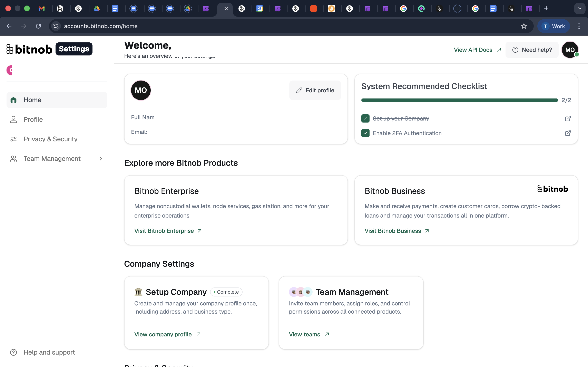Click the site info icon beside the URL
Viewport: 588px width, 367px height.
[56, 26]
